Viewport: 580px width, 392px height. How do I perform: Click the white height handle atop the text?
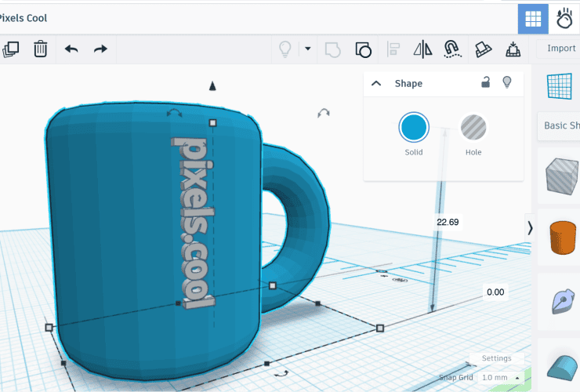[212, 123]
